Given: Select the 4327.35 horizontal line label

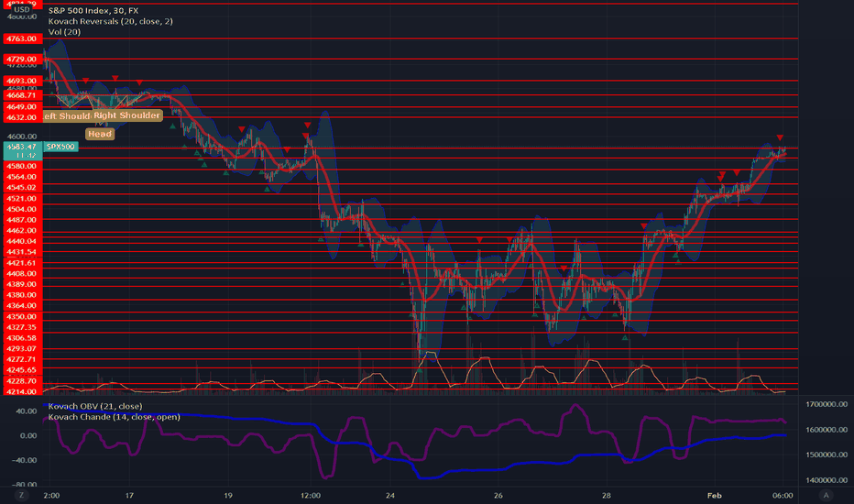Looking at the screenshot, I should (22, 327).
